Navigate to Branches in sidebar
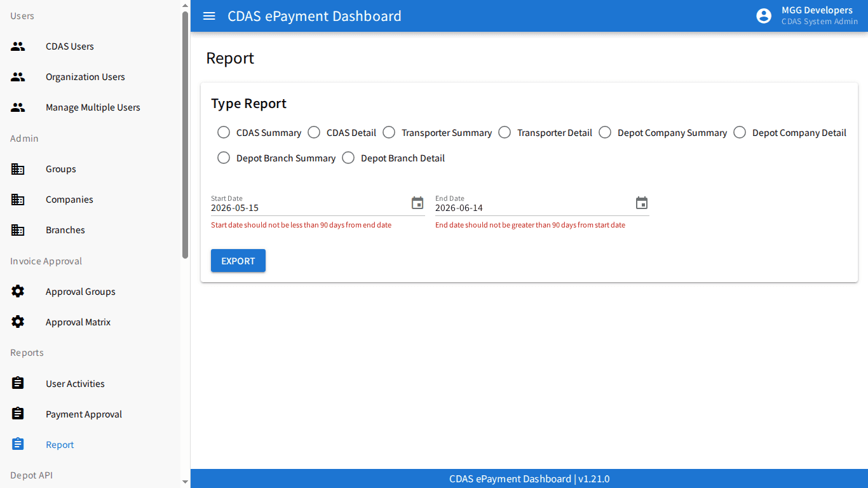868x488 pixels. click(x=90, y=230)
